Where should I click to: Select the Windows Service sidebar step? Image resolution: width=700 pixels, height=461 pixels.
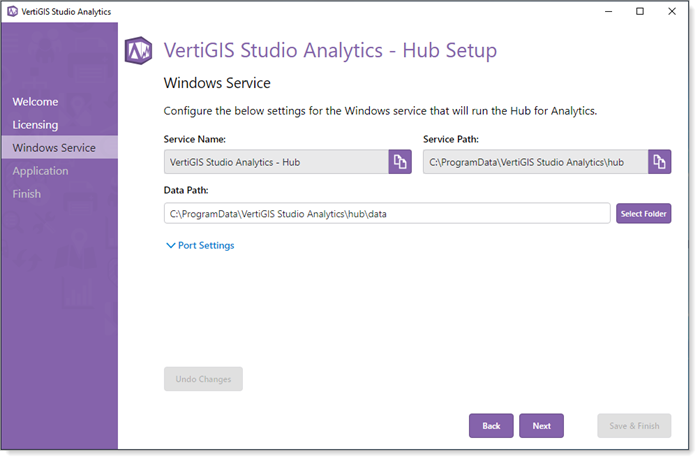(59, 148)
